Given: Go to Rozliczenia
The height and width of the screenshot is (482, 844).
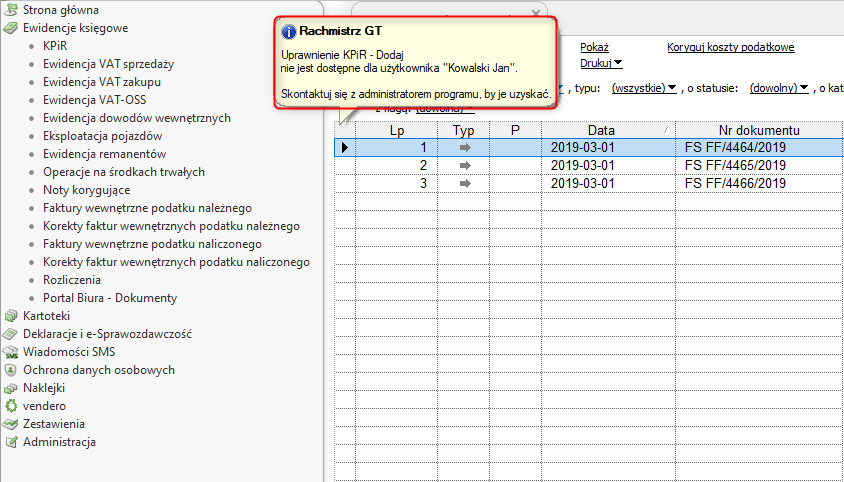Looking at the screenshot, I should [72, 280].
